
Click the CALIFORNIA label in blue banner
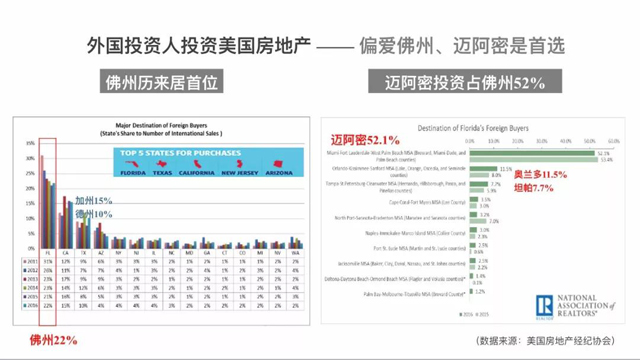point(197,173)
